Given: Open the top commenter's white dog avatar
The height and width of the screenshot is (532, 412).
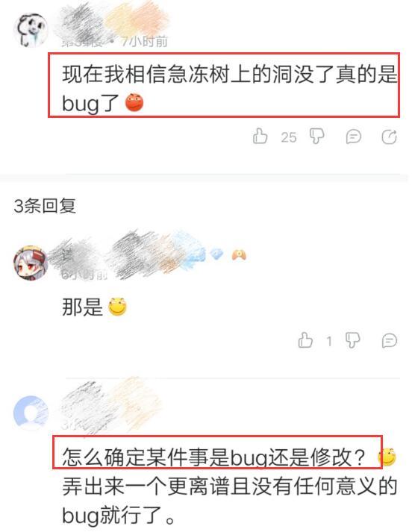Looking at the screenshot, I should tap(30, 30).
